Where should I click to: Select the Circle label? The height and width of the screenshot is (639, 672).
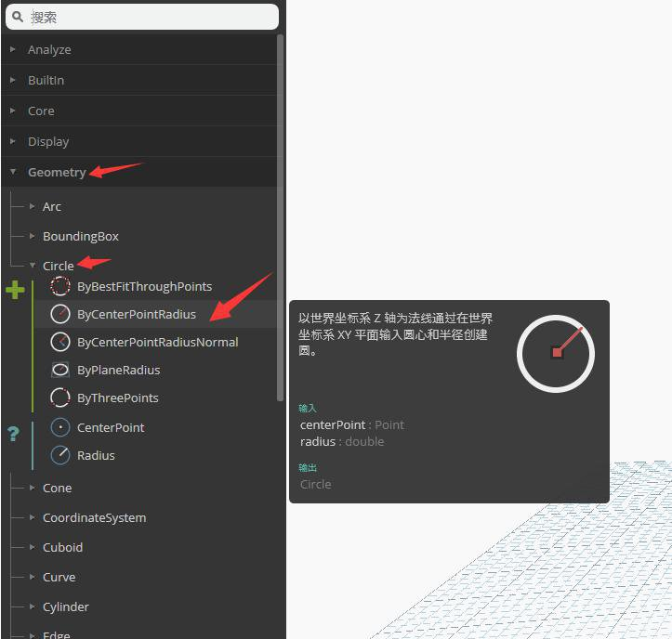(59, 266)
